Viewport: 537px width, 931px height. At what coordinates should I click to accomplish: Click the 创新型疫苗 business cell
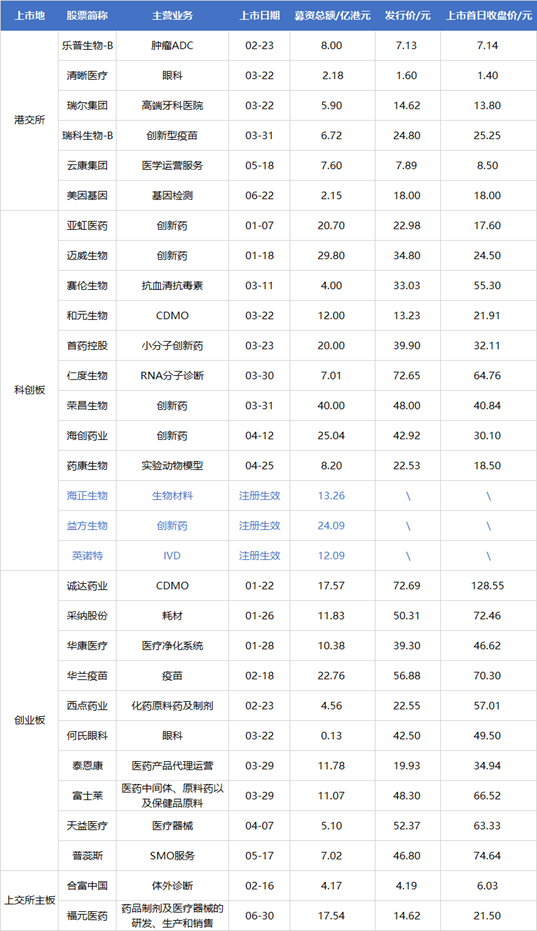(172, 135)
